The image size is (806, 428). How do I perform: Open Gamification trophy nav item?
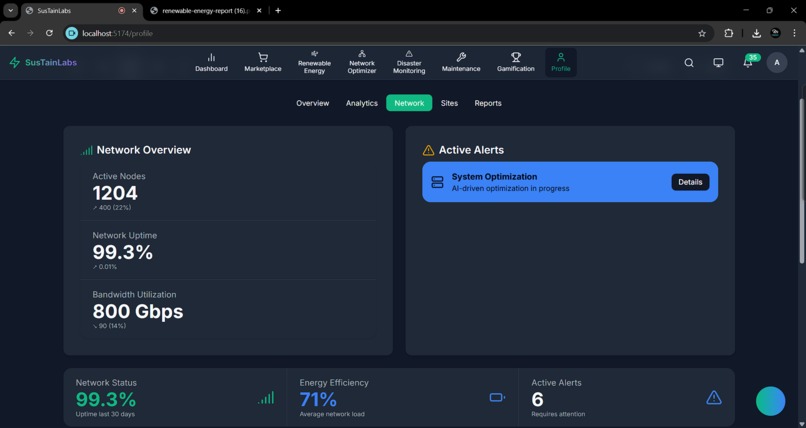pyautogui.click(x=516, y=62)
